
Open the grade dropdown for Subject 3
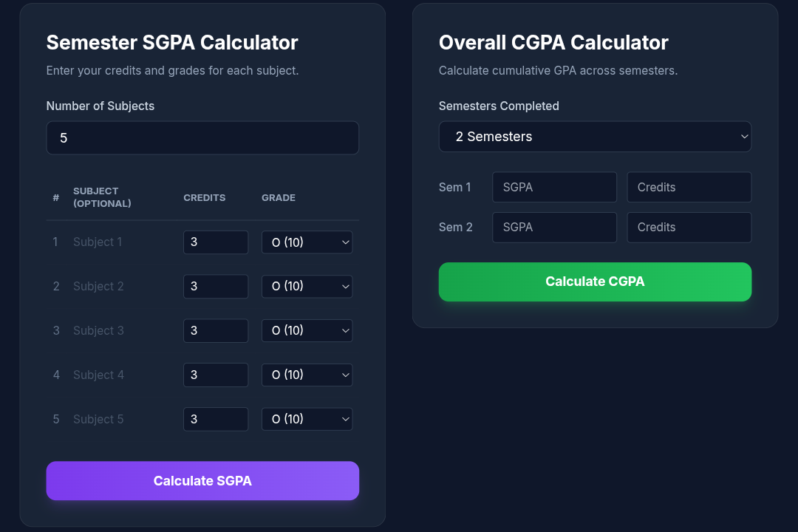point(307,331)
